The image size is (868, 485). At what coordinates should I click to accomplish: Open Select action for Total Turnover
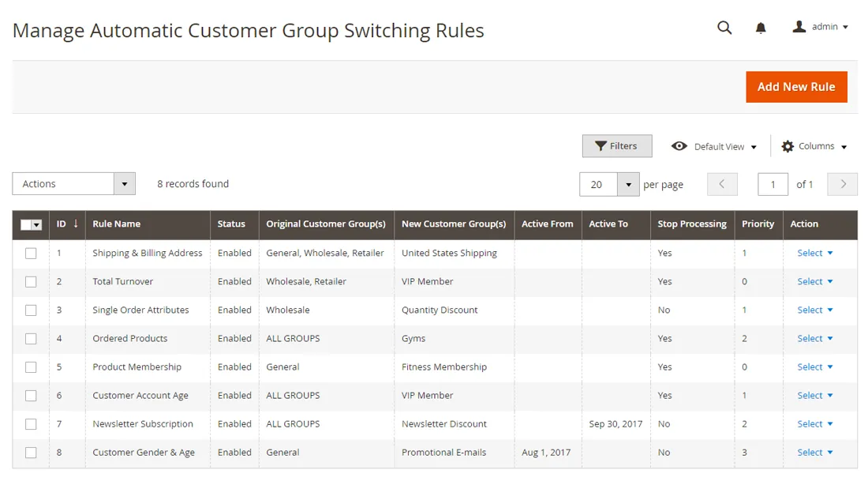pos(815,281)
